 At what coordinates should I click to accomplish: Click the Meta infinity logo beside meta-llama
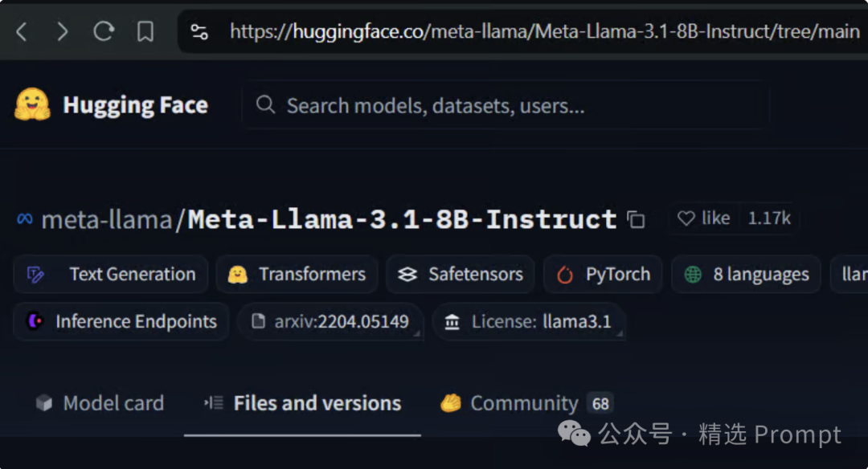point(24,219)
